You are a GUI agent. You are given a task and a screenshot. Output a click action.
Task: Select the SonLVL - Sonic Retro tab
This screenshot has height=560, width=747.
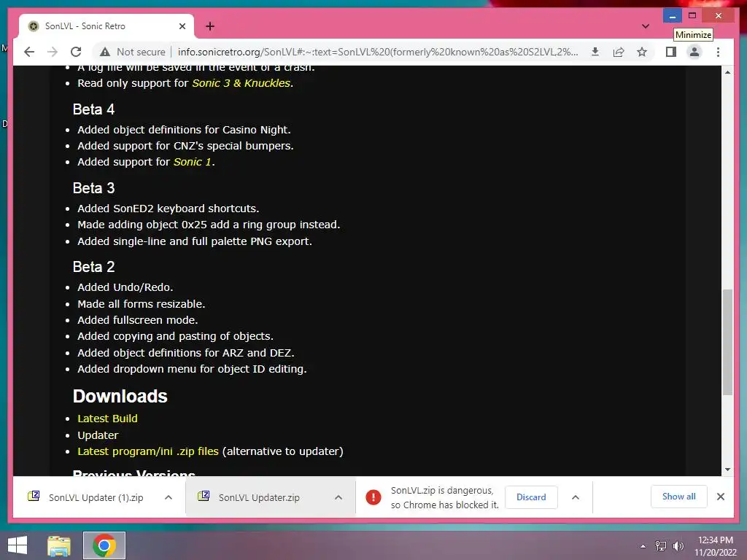[x=107, y=26]
